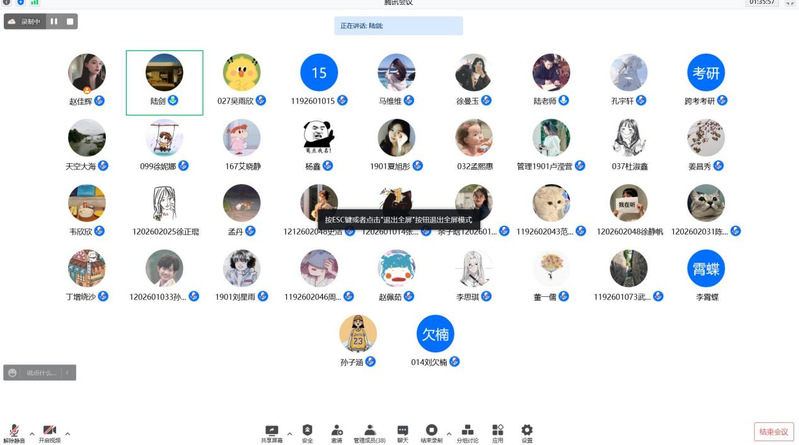Expand microphone options arrow
The width and height of the screenshot is (799, 445).
click(31, 433)
